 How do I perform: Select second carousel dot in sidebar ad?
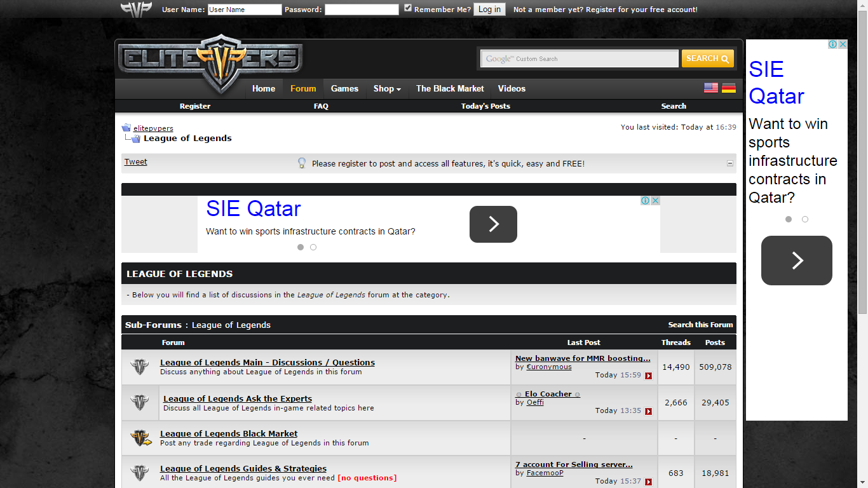click(x=805, y=219)
